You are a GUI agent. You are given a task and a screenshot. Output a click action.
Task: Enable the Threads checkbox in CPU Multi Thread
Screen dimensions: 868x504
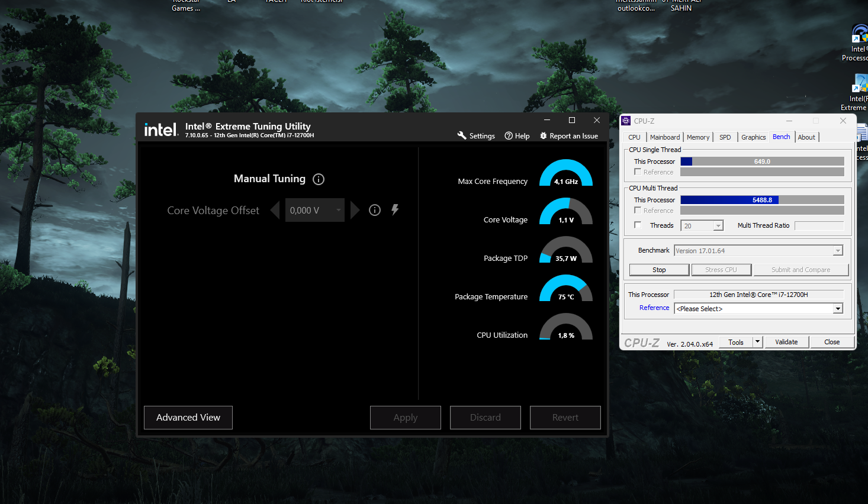pyautogui.click(x=638, y=225)
